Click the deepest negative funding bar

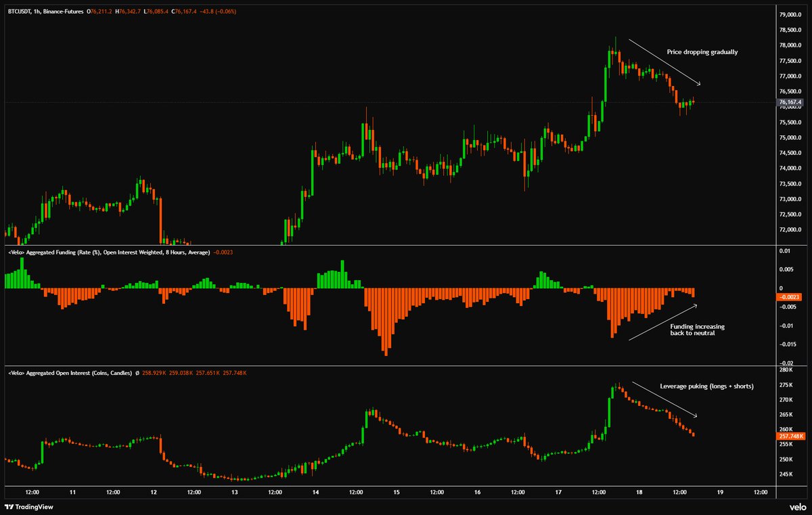click(x=386, y=322)
